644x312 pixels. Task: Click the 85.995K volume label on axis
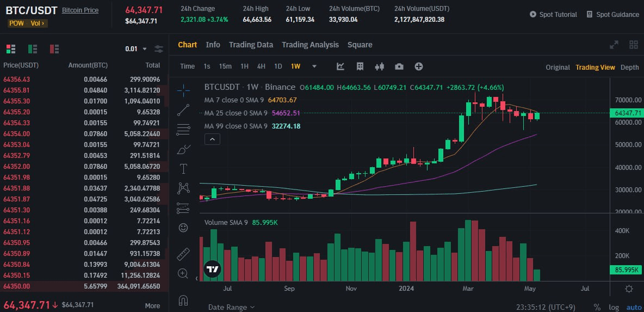tap(627, 270)
